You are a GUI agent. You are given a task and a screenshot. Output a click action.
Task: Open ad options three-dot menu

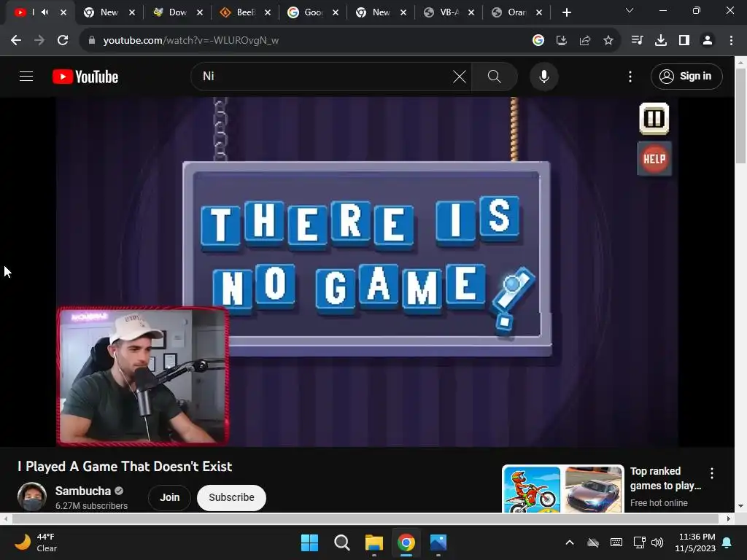712,472
